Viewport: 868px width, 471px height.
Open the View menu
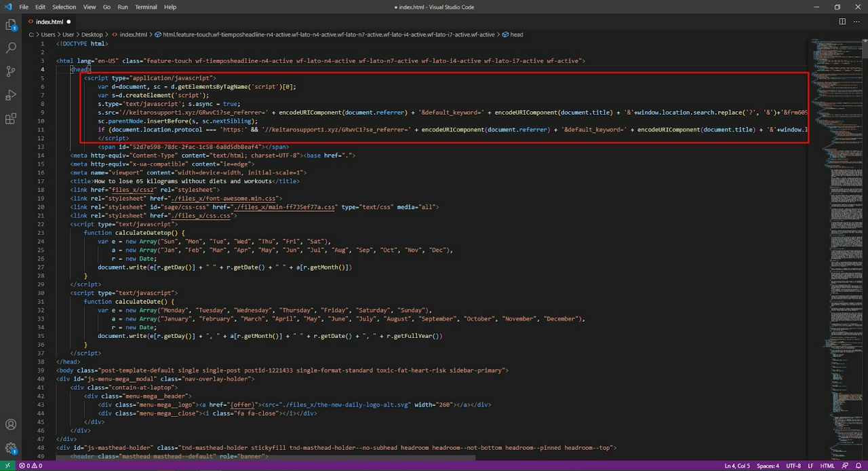pos(90,7)
